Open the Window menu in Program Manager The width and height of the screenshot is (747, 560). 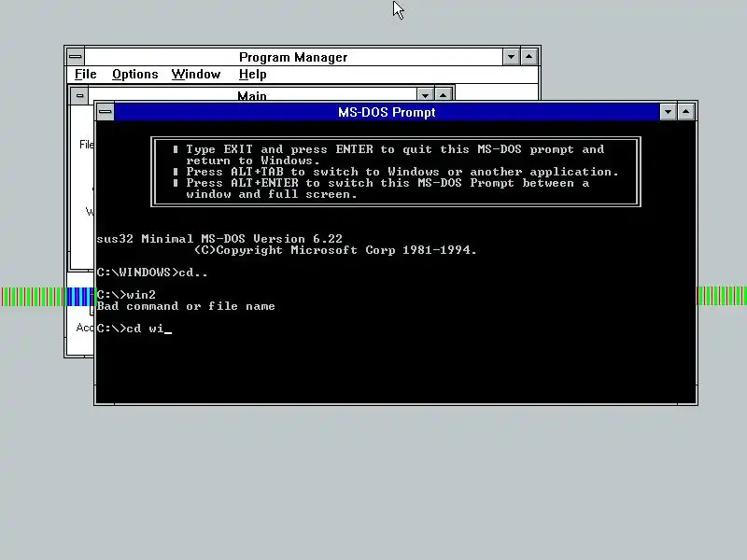(x=196, y=75)
